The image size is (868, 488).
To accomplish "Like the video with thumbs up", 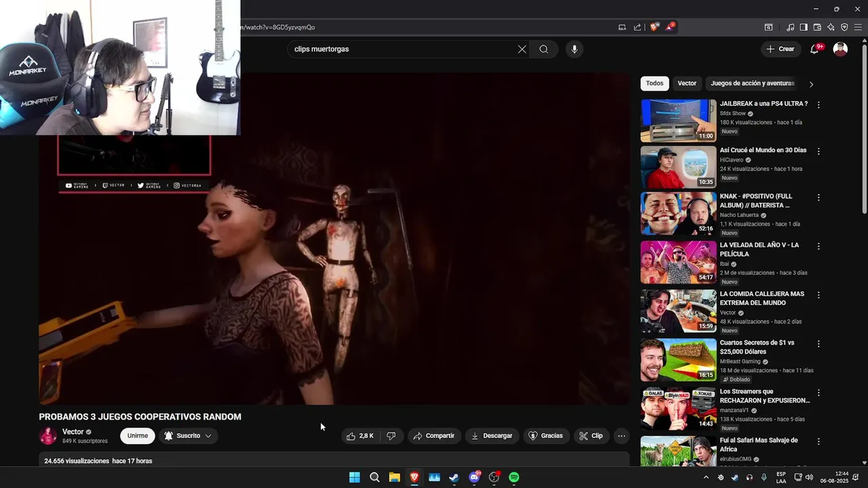I will (360, 436).
